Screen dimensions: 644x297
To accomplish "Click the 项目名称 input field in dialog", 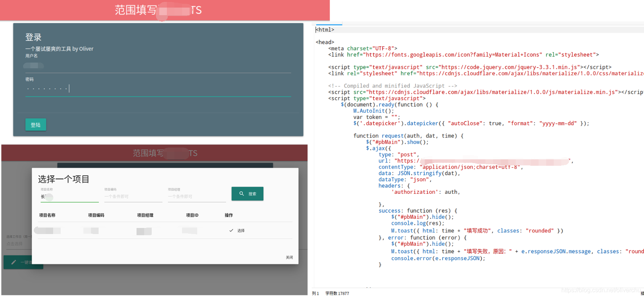I will (x=69, y=196).
